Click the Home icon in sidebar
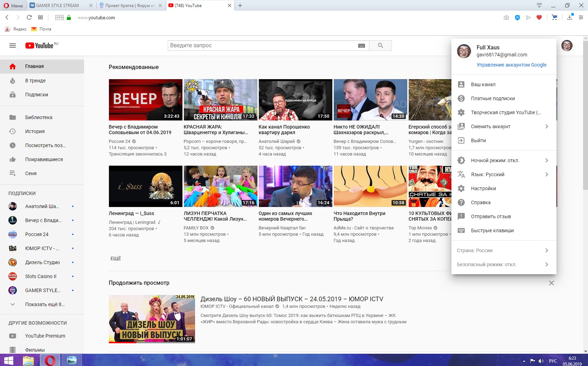588x366 pixels. [13, 67]
